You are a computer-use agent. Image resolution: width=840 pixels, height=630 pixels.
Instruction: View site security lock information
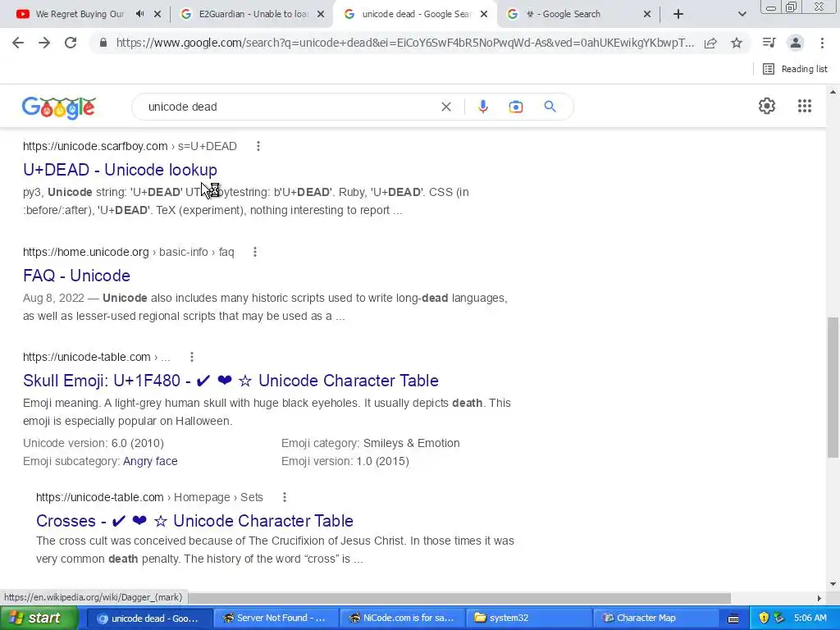coord(103,43)
